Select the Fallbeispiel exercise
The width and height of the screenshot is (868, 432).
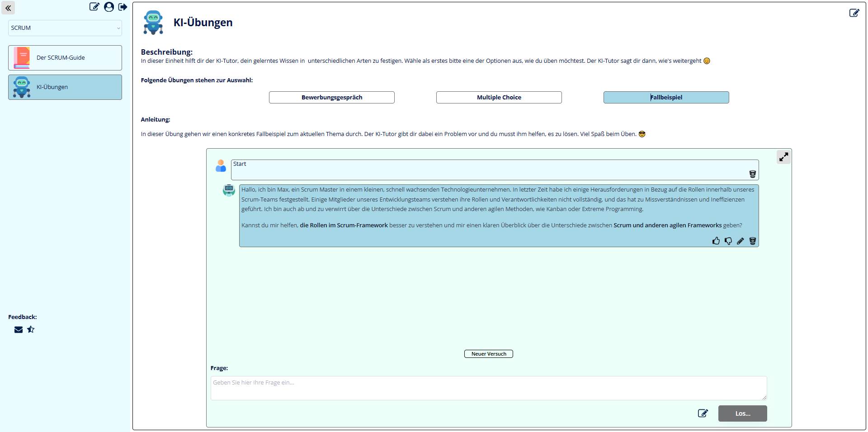click(666, 98)
